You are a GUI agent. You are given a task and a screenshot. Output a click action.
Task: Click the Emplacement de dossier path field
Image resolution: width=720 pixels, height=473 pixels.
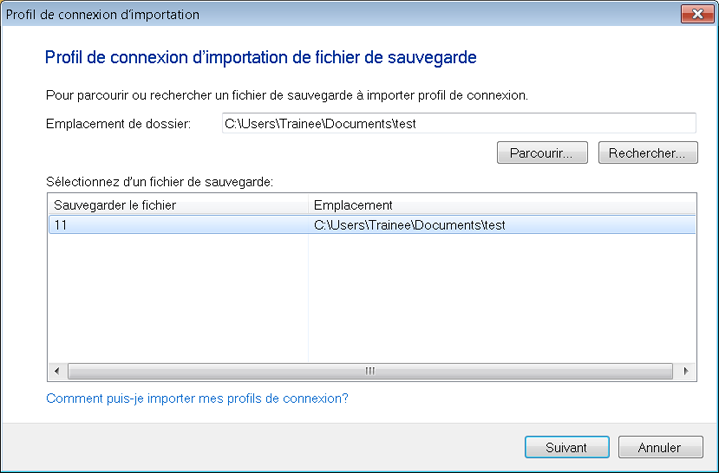point(458,123)
